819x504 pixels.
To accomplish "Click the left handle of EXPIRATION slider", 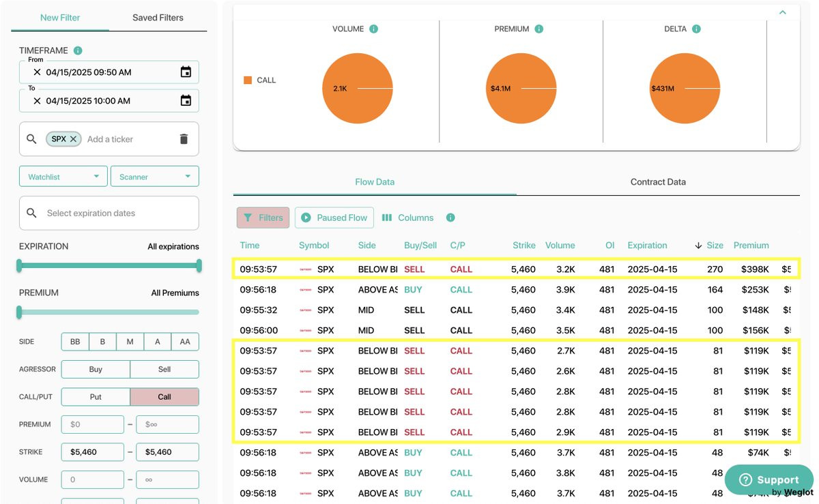I will tap(19, 265).
